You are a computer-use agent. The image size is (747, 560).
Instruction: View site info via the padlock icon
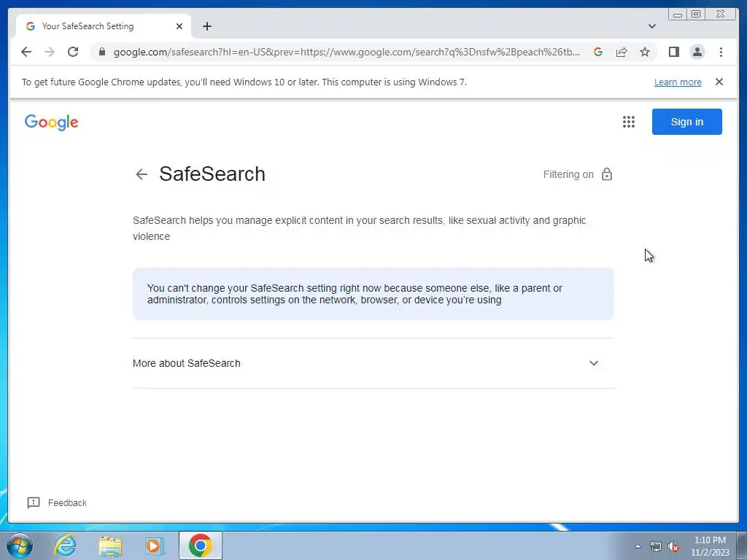(102, 52)
